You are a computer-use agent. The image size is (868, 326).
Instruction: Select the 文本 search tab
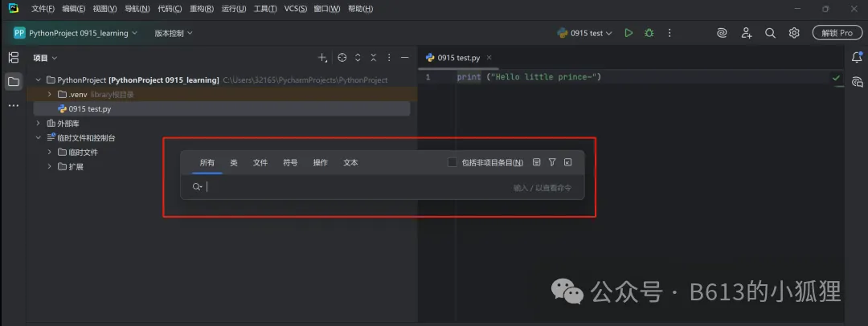point(350,163)
